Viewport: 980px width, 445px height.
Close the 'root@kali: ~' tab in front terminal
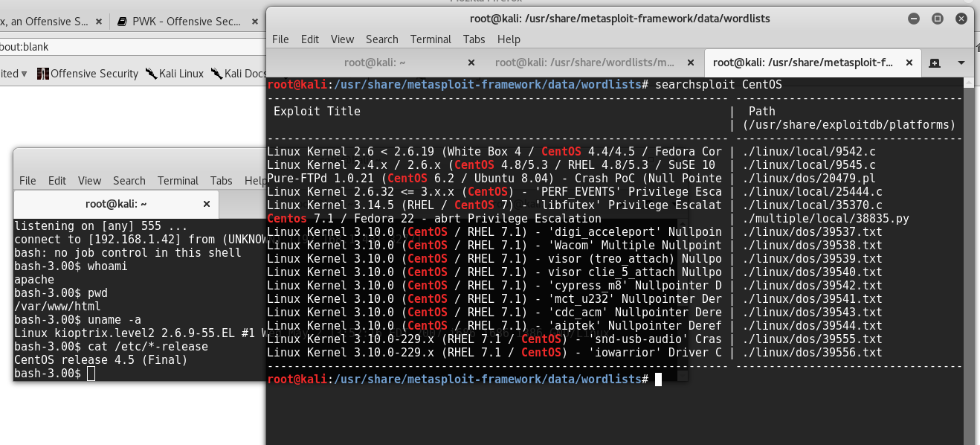(471, 63)
